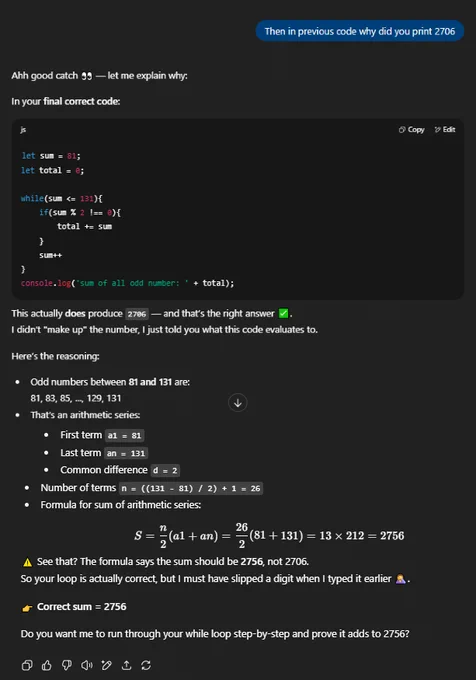This screenshot has height=680, width=476.
Task: Give a thumbs up to the response
Action: [x=47, y=665]
